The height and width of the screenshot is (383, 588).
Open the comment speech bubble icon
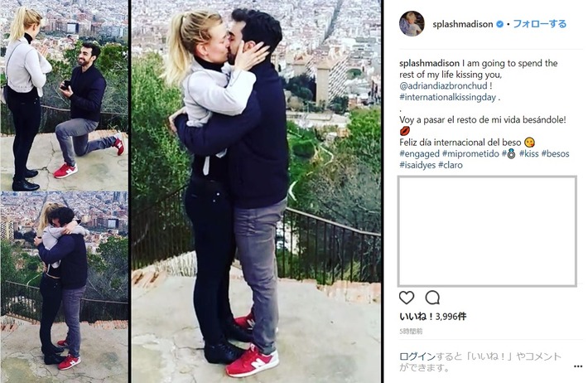(x=432, y=298)
